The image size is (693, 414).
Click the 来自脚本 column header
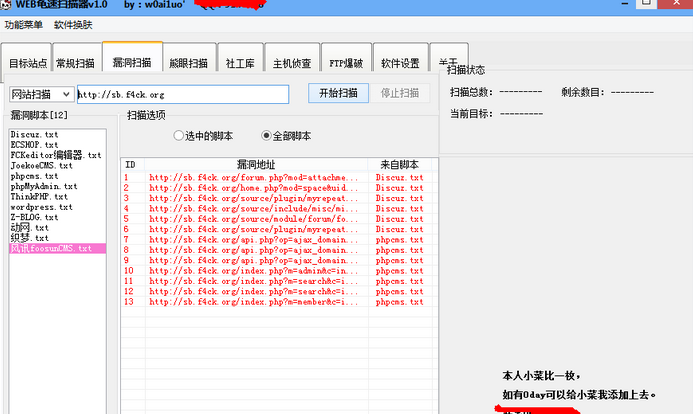400,164
